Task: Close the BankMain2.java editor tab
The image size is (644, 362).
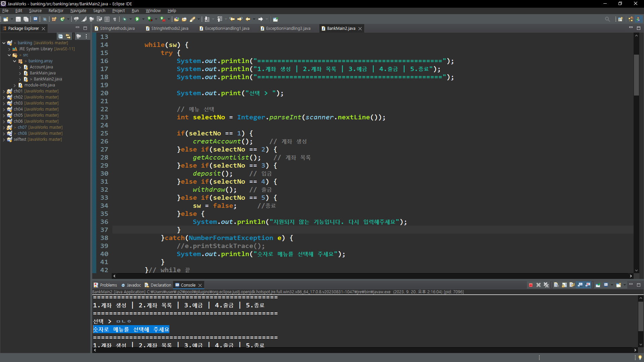Action: (360, 29)
